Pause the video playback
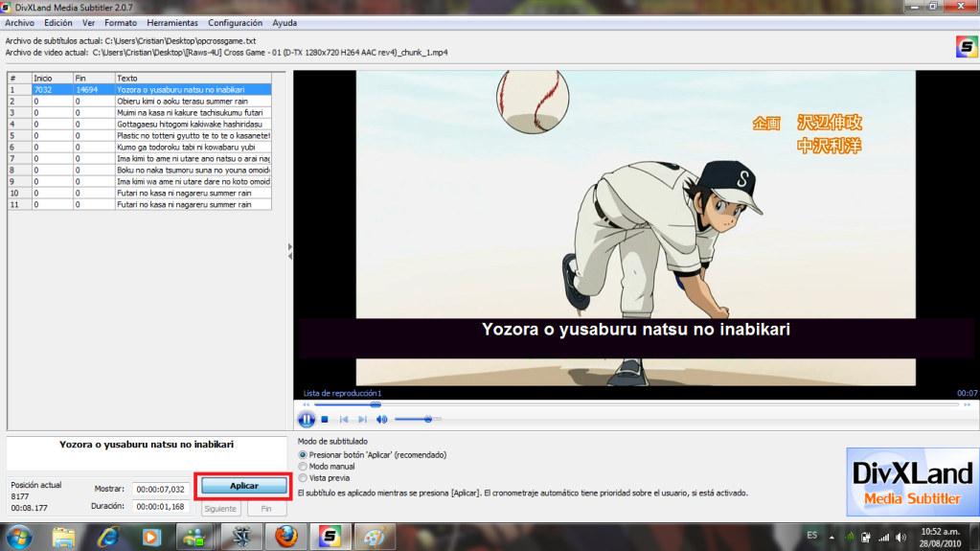This screenshot has width=980, height=551. pyautogui.click(x=307, y=420)
